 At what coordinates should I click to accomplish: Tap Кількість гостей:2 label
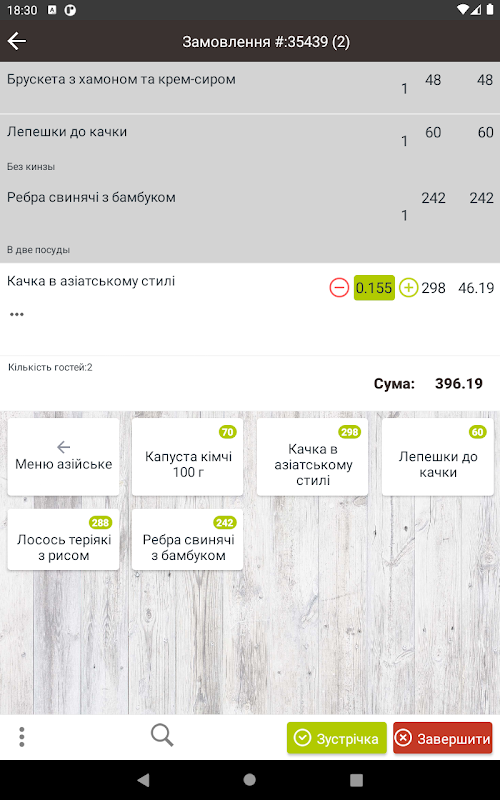(50, 367)
